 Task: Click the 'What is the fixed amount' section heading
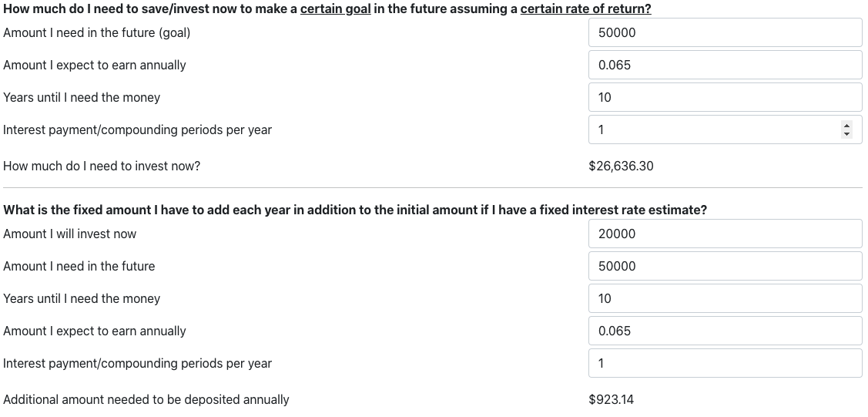355,210
